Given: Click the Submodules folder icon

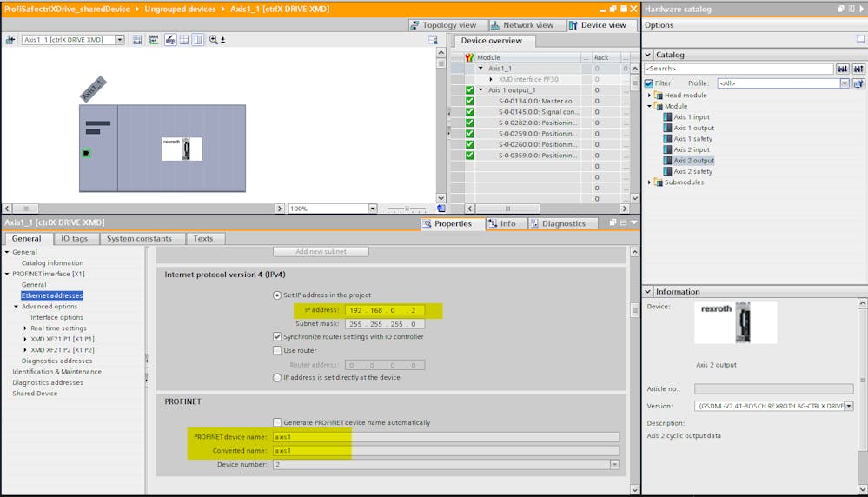Looking at the screenshot, I should pos(659,182).
